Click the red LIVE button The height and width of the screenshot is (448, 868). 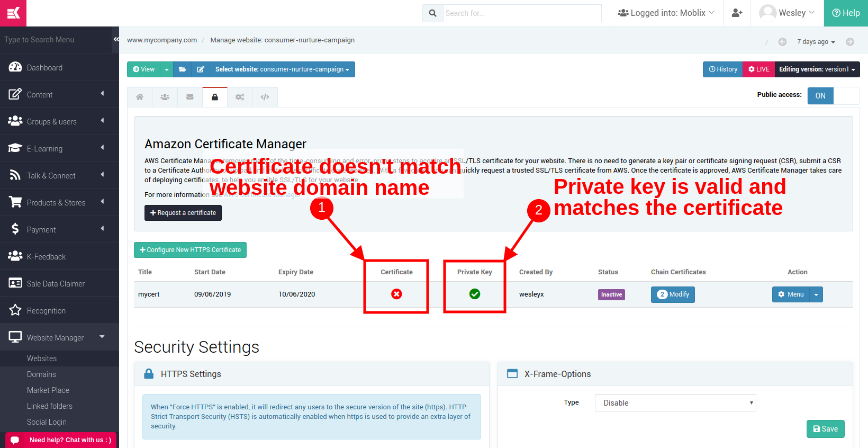pos(759,69)
